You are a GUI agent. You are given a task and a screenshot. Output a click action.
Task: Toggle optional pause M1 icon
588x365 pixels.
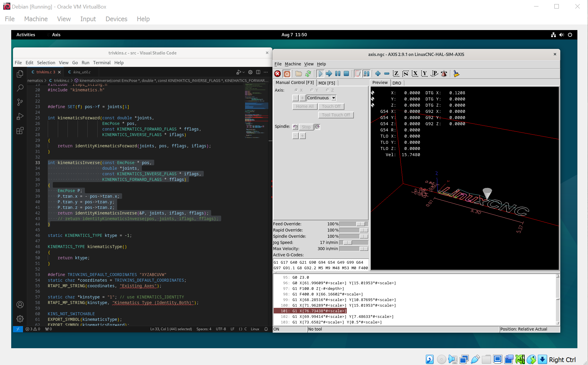[x=367, y=74]
